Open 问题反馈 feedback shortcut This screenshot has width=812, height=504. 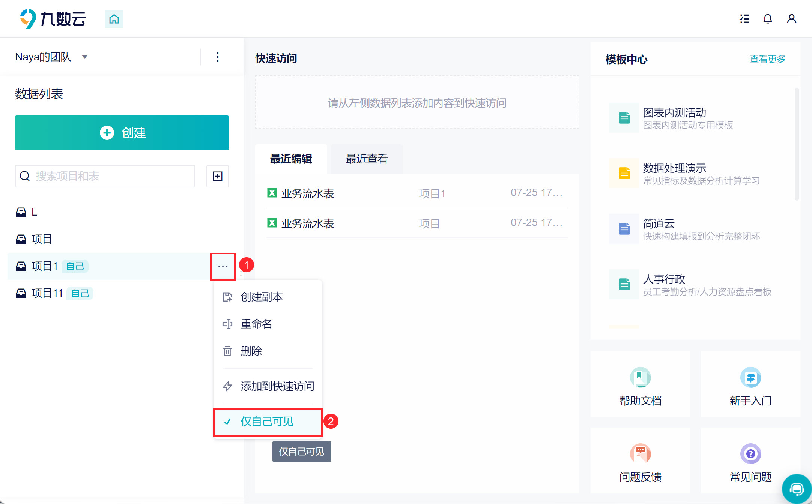click(x=640, y=461)
